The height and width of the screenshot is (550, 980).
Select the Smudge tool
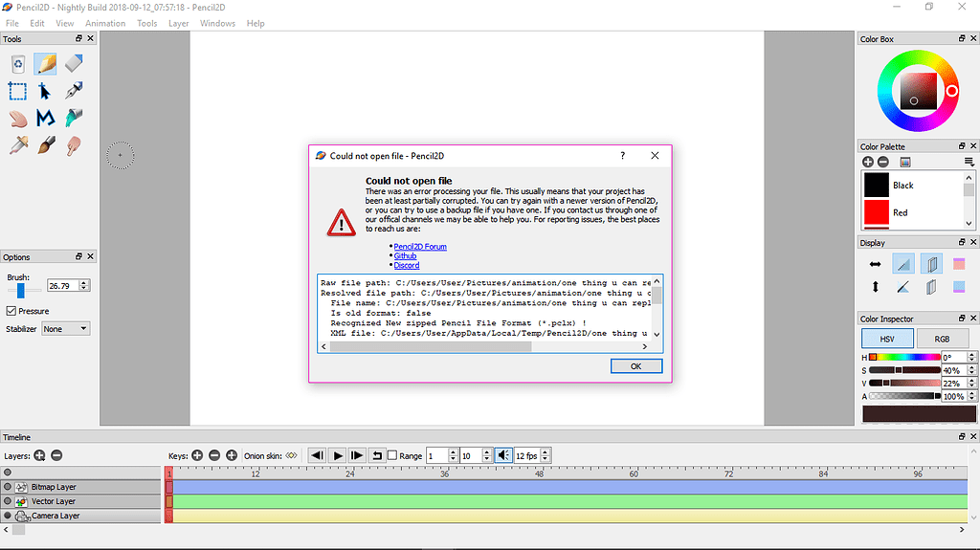(74, 145)
